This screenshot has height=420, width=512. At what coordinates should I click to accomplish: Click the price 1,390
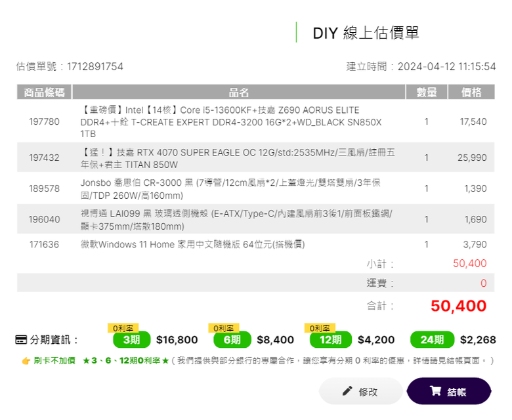pos(476,188)
